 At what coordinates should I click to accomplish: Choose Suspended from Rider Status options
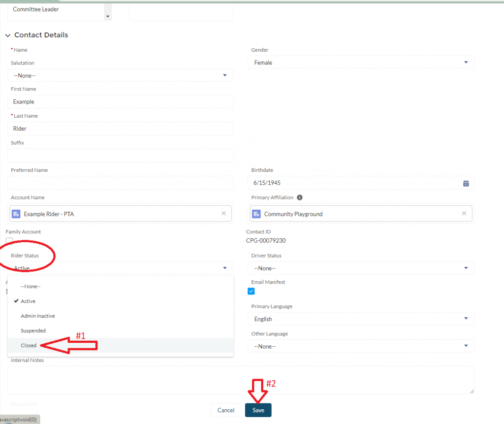(33, 330)
